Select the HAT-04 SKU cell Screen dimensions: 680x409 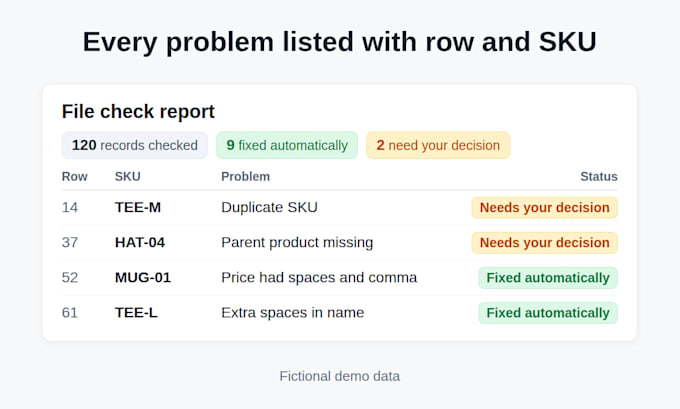(x=140, y=242)
